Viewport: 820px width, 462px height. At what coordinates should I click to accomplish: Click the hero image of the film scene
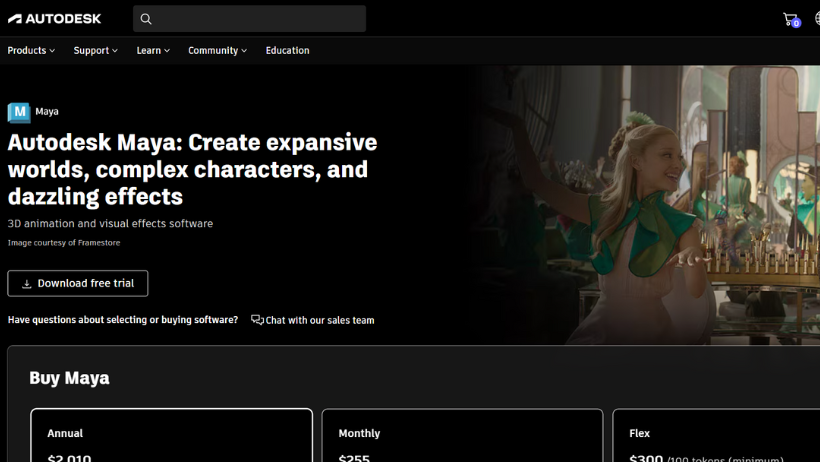point(645,205)
